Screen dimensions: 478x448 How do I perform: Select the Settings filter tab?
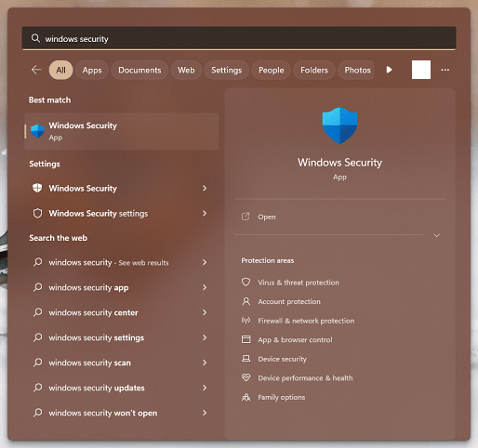[x=227, y=70]
